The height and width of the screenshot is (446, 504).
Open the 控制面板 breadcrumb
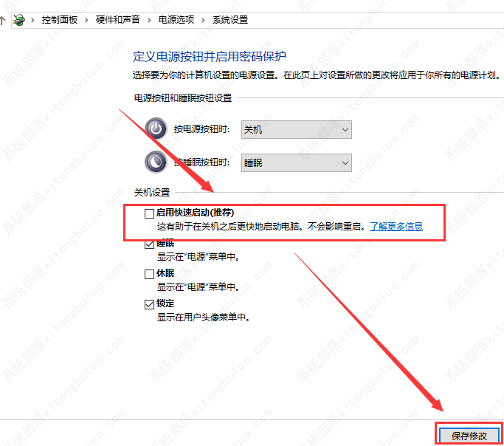(60, 20)
